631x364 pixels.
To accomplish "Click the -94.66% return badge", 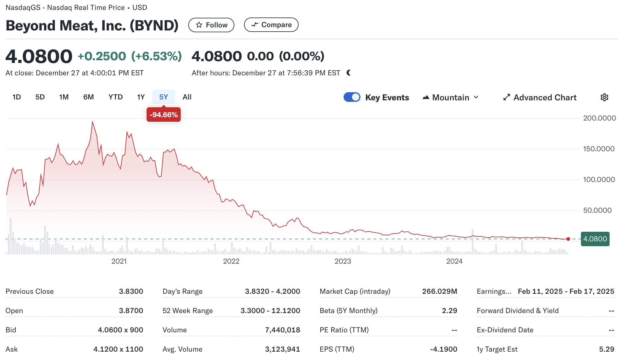I will coord(163,115).
